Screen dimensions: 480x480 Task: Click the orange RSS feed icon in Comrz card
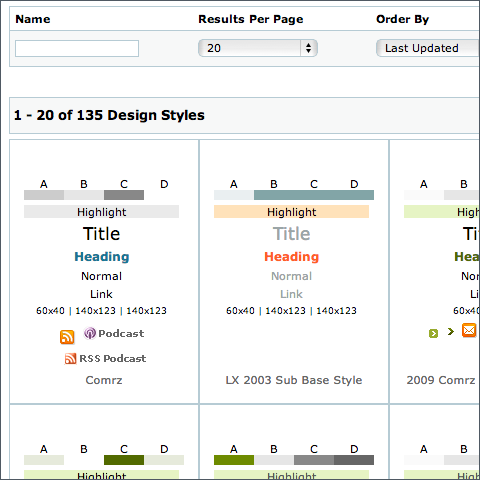67,337
